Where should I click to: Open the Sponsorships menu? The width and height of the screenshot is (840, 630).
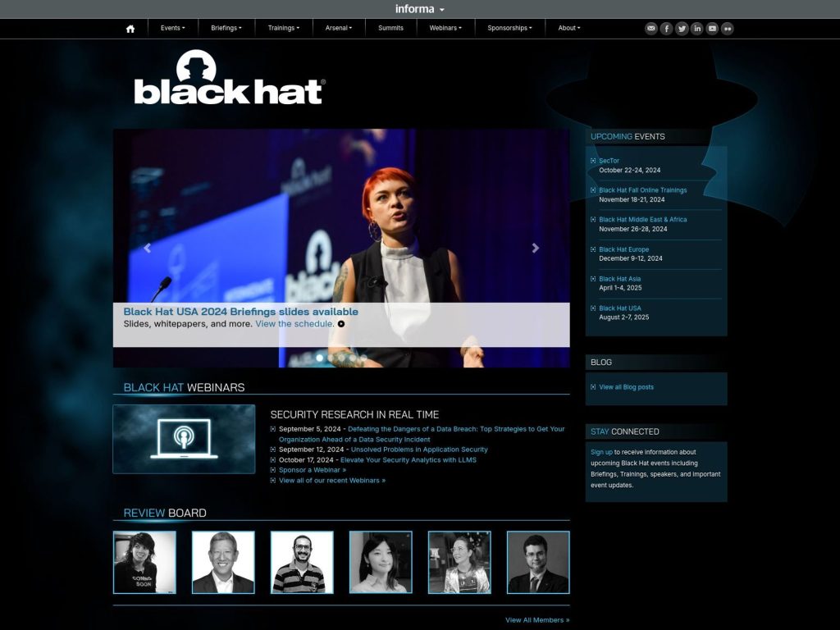pyautogui.click(x=509, y=28)
